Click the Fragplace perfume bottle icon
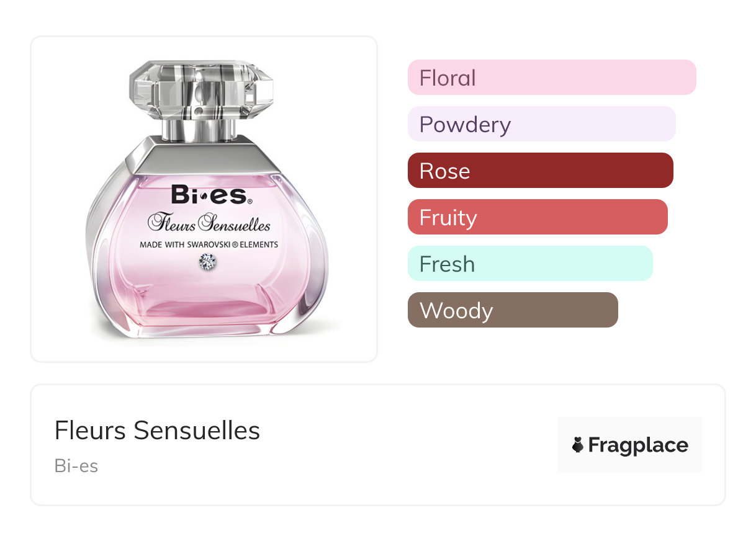The image size is (756, 536). (578, 445)
